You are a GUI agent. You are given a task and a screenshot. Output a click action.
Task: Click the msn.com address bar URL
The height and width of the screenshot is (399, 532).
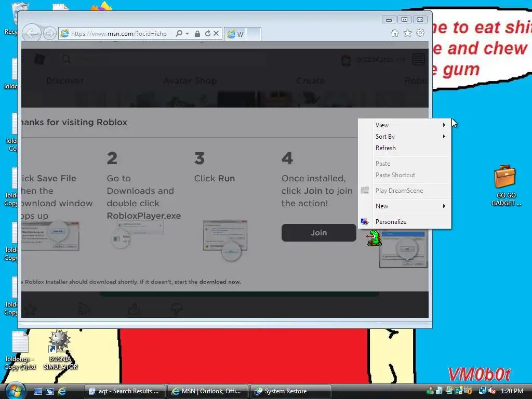click(119, 34)
